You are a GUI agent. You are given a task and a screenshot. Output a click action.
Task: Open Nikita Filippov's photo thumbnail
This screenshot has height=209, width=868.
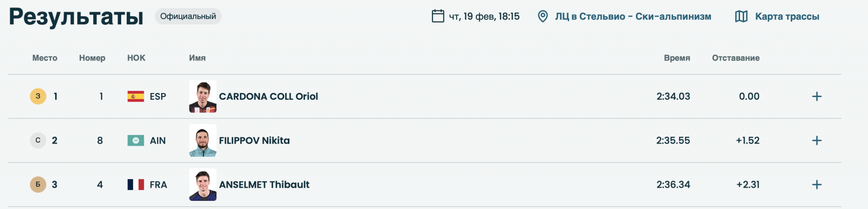[203, 140]
